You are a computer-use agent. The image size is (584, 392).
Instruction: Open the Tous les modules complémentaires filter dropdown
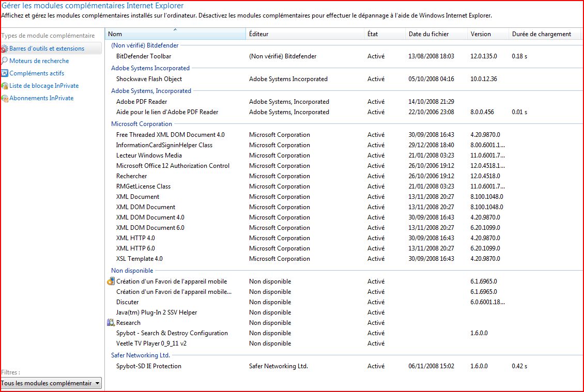point(51,383)
